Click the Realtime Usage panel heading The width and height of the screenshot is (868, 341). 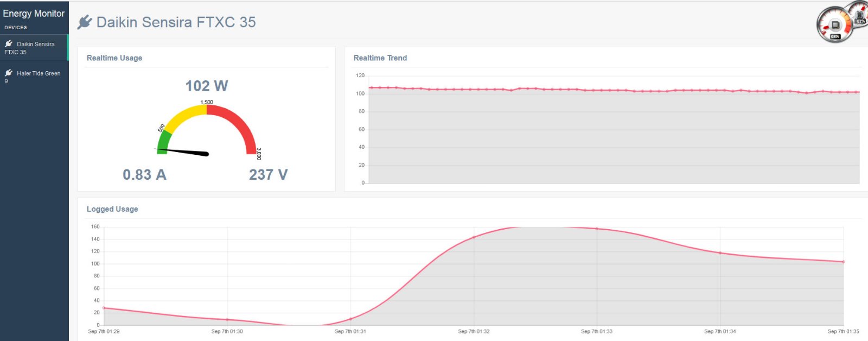click(114, 58)
